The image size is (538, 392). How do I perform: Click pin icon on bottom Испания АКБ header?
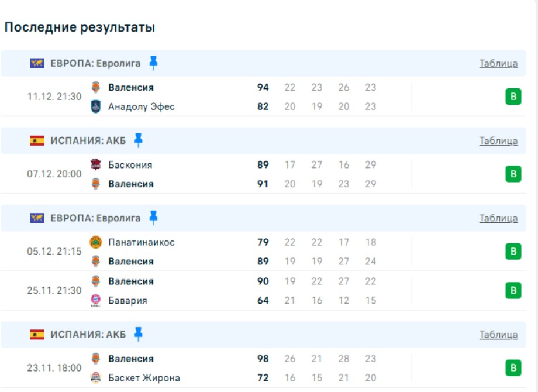click(138, 335)
